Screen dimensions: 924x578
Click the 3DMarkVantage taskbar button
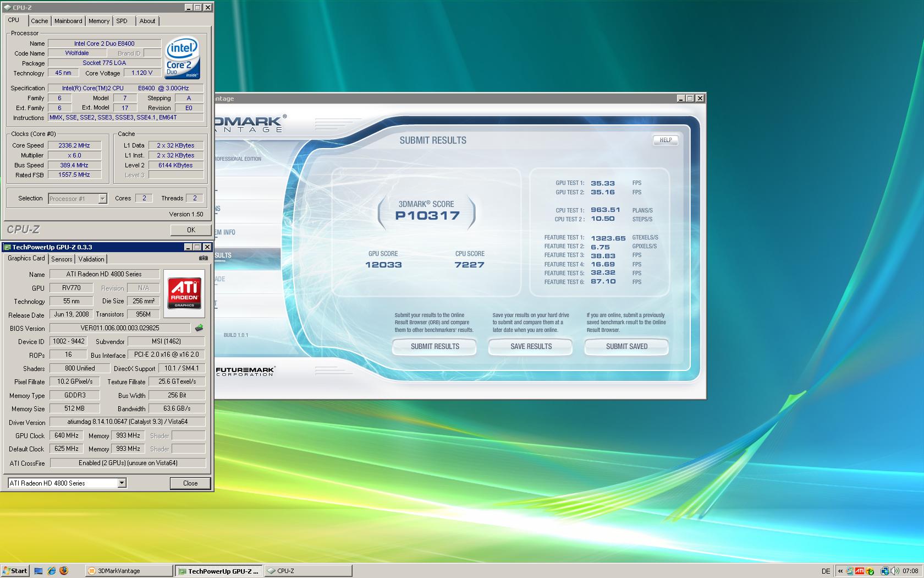tap(129, 571)
